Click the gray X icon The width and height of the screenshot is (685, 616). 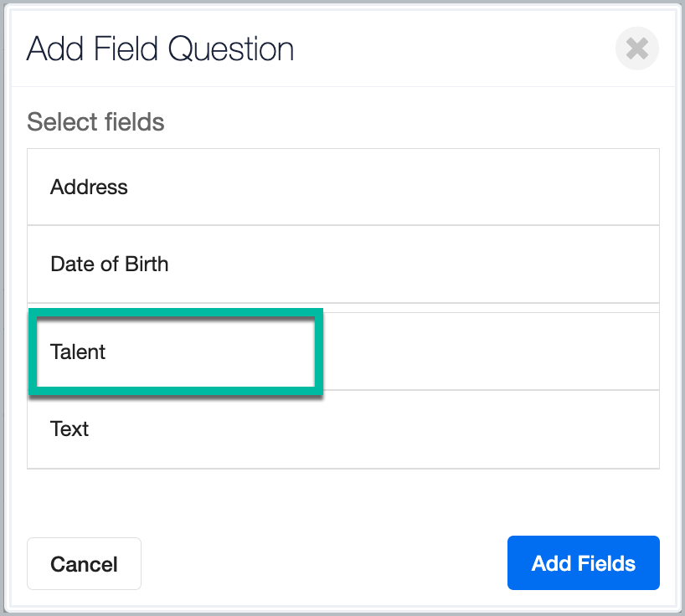tap(636, 49)
